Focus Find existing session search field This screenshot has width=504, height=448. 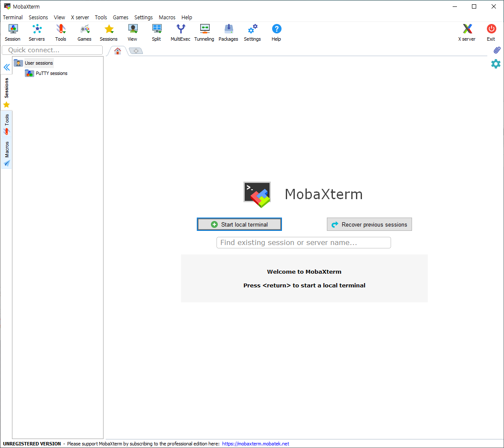point(304,243)
